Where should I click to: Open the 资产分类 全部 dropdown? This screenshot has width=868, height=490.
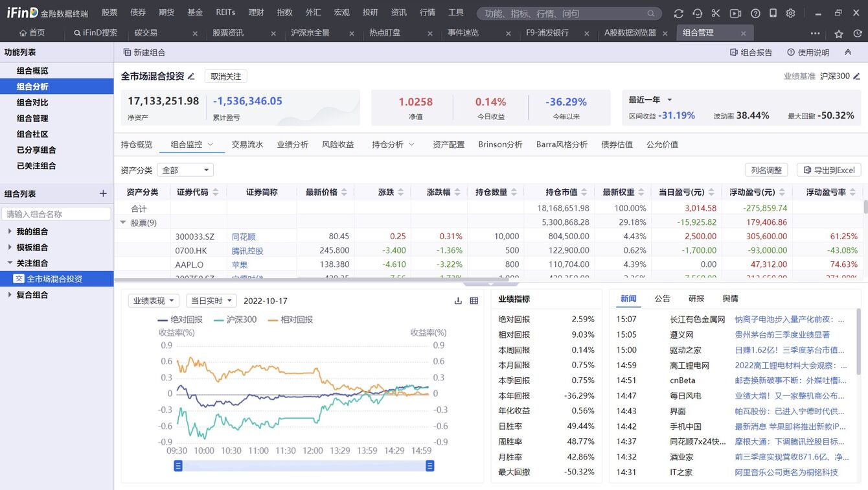click(x=185, y=170)
